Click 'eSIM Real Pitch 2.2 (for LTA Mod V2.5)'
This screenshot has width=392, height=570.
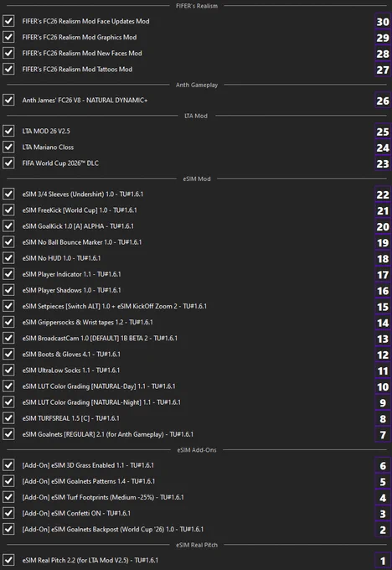click(75, 560)
